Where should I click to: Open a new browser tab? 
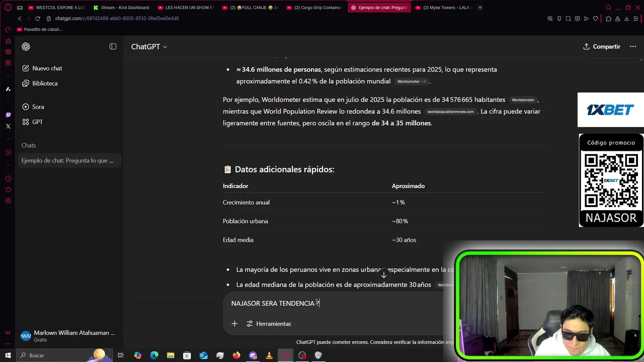coord(480,8)
